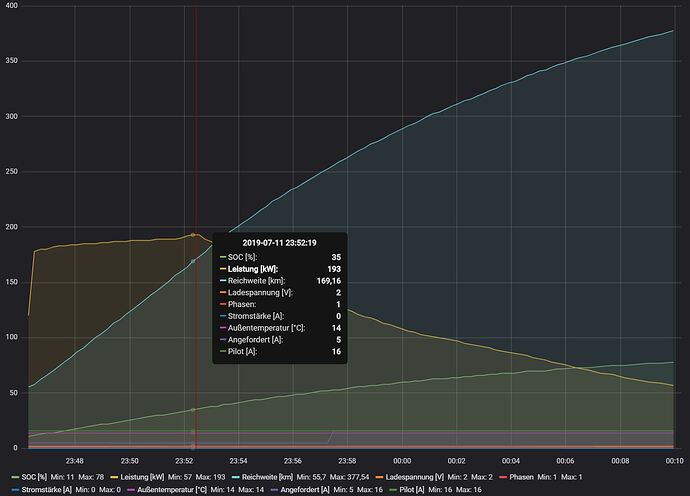Open the magenta Außentemperatur legend color swatch
The height and width of the screenshot is (496, 690).
pyautogui.click(x=131, y=489)
